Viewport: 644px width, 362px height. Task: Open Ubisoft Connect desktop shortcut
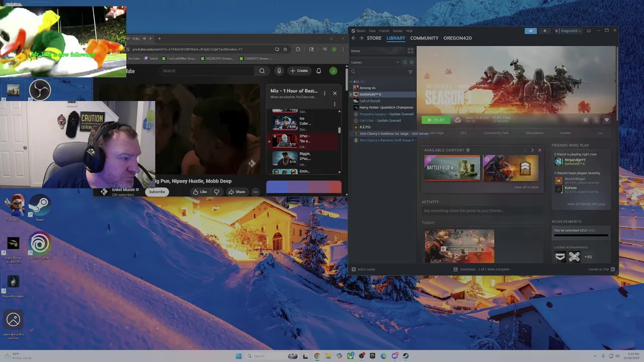click(40, 245)
